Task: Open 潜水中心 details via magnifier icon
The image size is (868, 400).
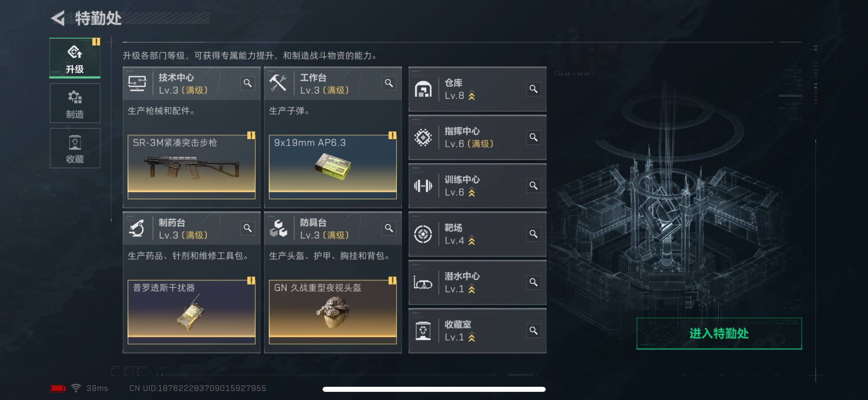Action: (x=533, y=283)
